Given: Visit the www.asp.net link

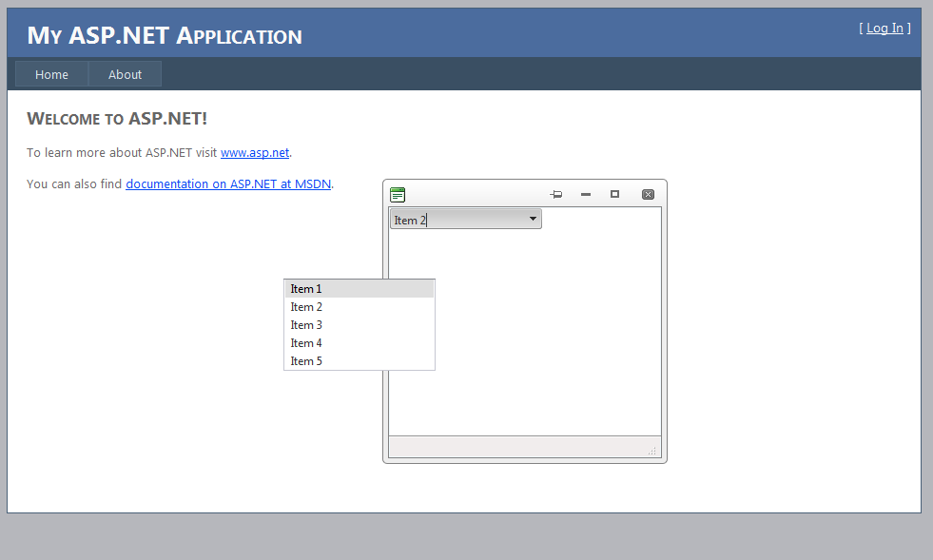Looking at the screenshot, I should coord(255,152).
